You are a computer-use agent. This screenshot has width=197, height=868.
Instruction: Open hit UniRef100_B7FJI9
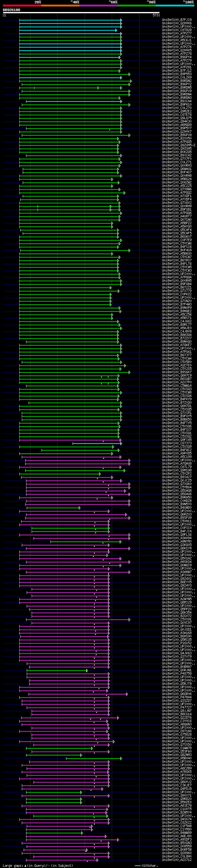pos(177,20)
